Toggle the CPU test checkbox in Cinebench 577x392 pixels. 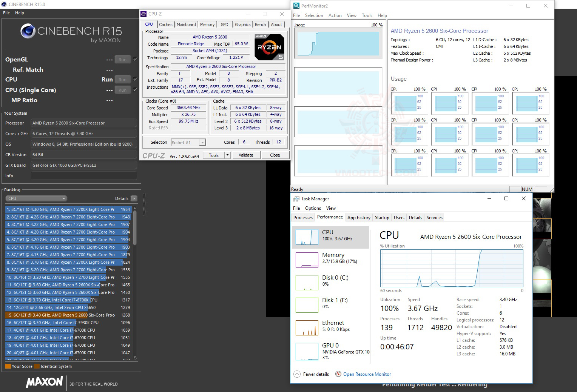point(135,79)
